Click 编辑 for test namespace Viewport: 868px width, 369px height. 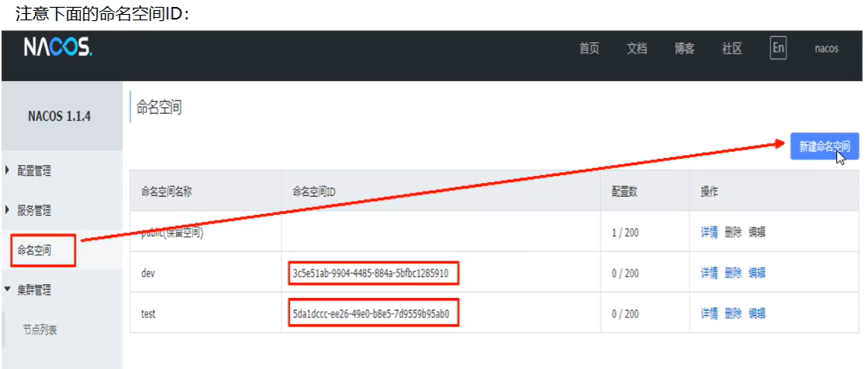pos(757,314)
